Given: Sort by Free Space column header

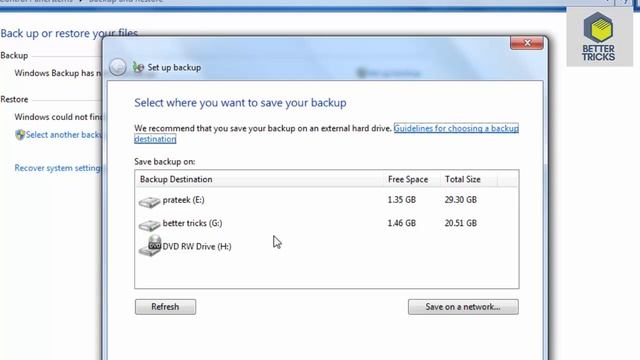Looking at the screenshot, I should coord(411,179).
